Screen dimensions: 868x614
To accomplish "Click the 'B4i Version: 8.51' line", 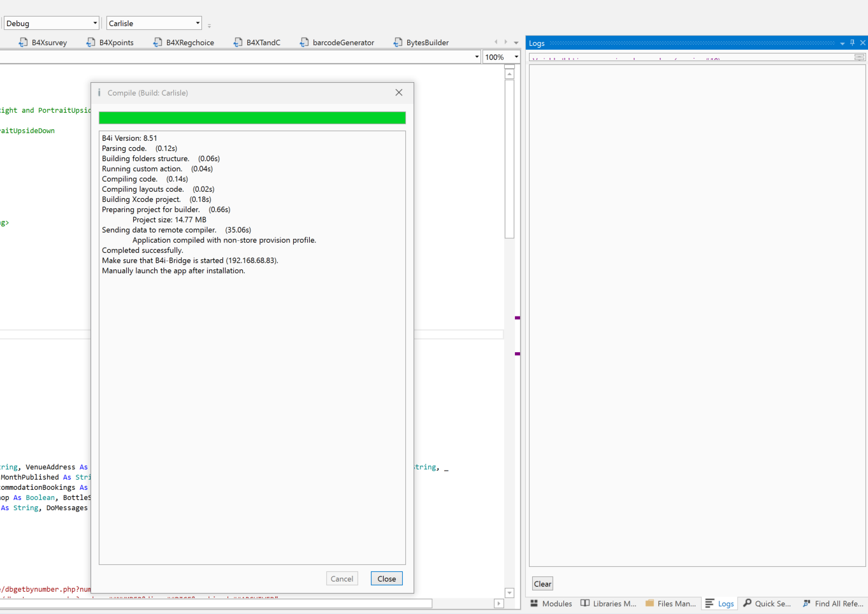I will (129, 138).
